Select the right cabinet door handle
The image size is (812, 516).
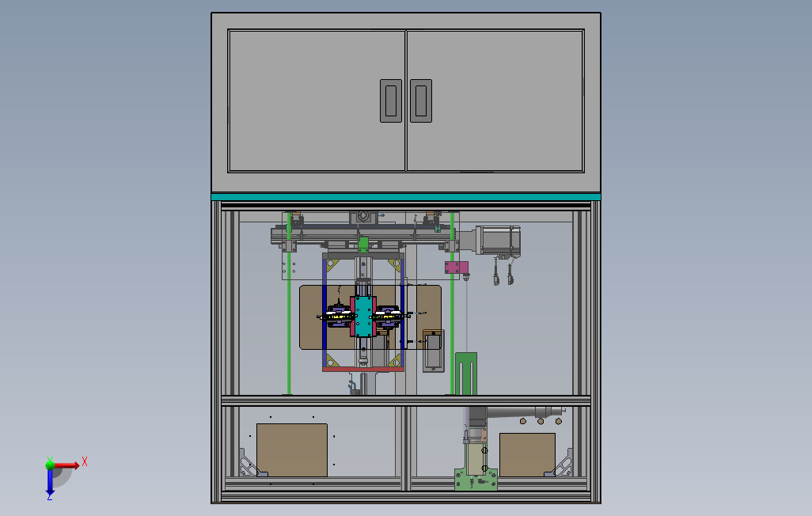click(421, 101)
